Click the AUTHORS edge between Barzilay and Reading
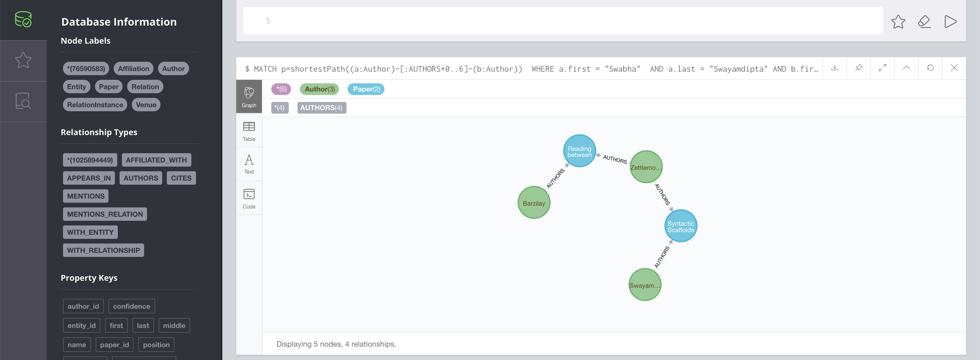Image resolution: width=980 pixels, height=360 pixels. tap(556, 178)
